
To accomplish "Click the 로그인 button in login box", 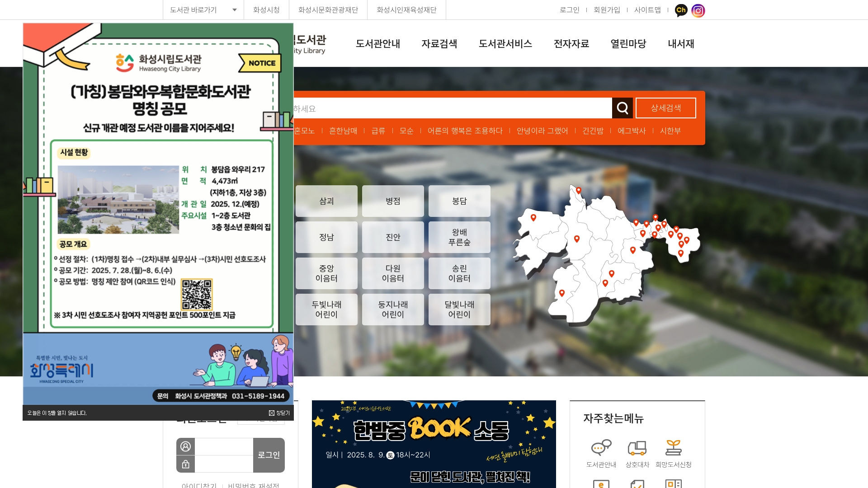I will point(269,455).
